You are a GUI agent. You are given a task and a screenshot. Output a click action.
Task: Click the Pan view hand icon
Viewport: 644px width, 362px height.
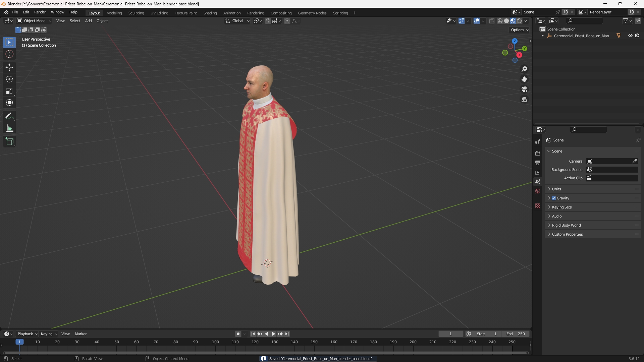click(x=524, y=79)
